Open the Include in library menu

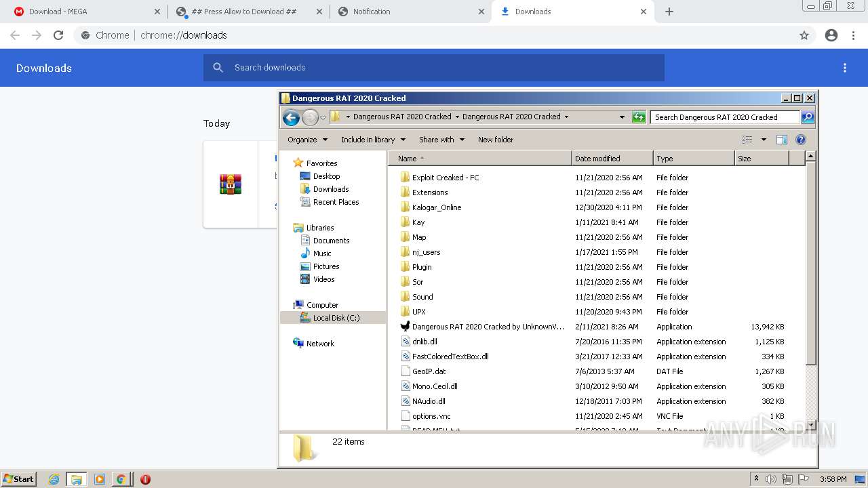coord(373,140)
